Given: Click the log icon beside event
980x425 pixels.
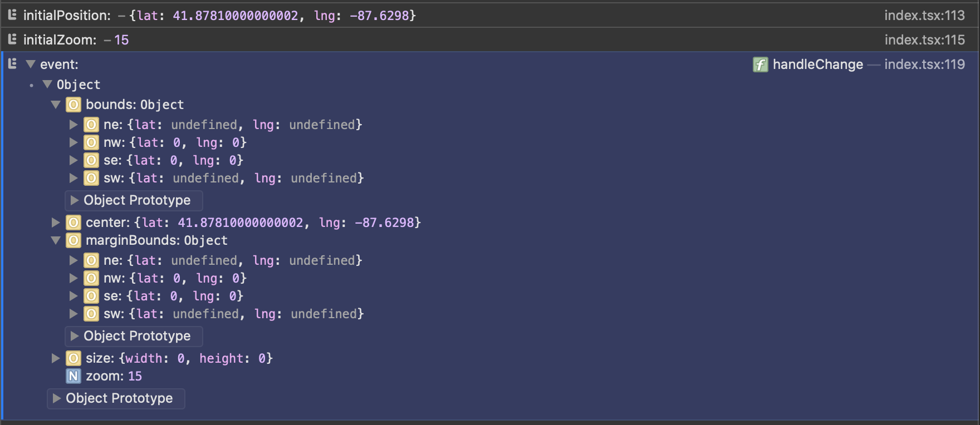Looking at the screenshot, I should [x=12, y=64].
